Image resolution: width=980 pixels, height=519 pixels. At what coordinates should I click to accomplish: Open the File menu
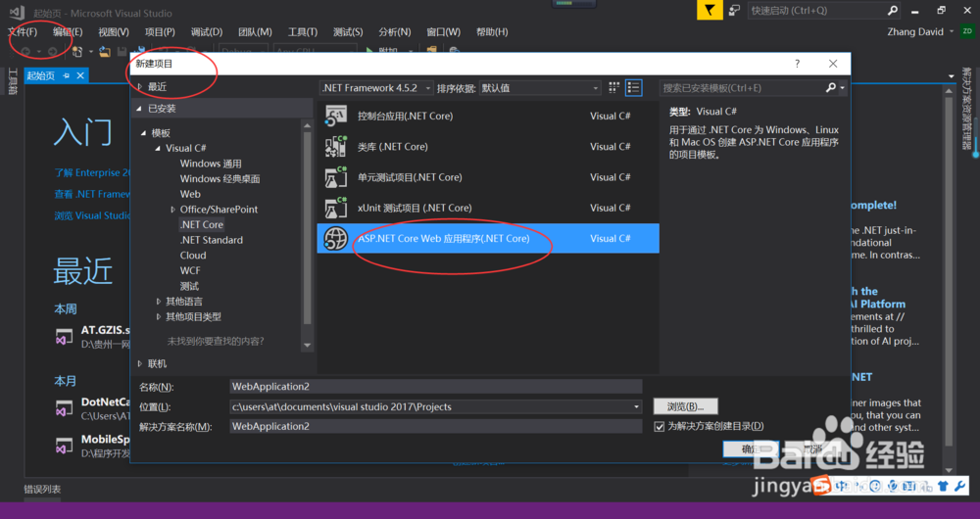(23, 32)
